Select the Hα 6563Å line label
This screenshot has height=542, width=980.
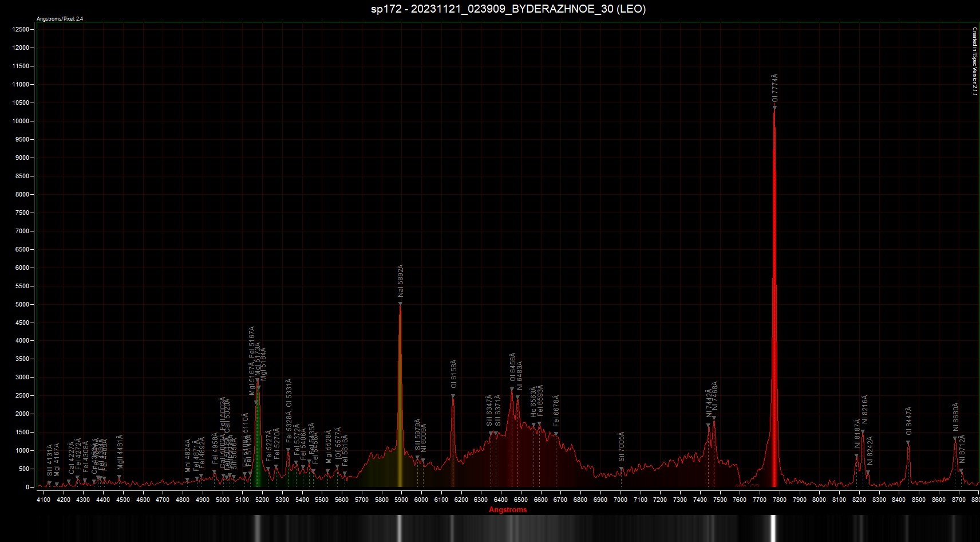pos(533,402)
